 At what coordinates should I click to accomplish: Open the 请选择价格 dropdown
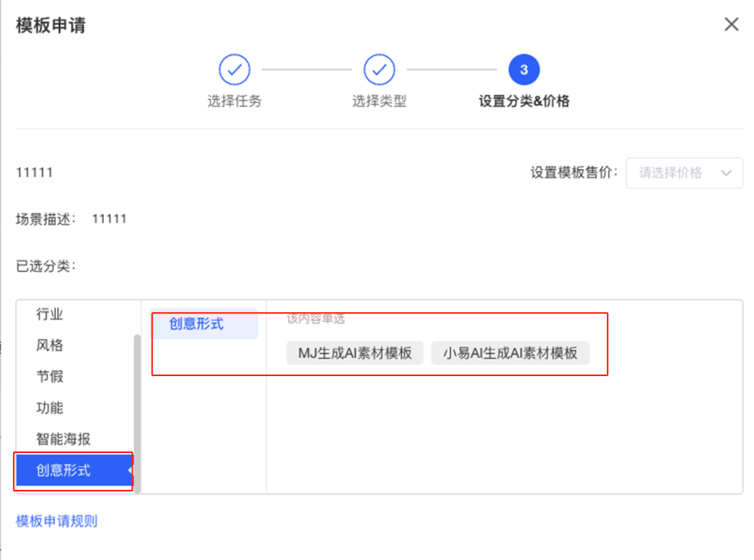click(x=685, y=173)
